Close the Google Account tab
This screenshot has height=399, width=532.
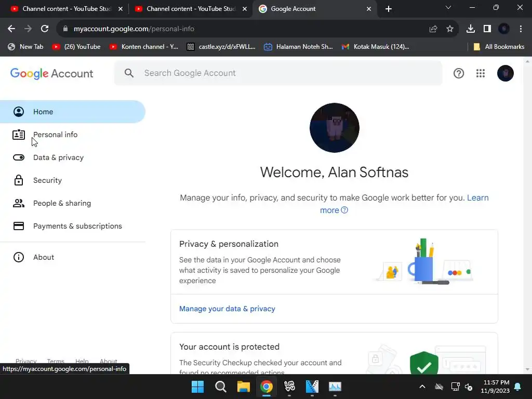click(369, 9)
